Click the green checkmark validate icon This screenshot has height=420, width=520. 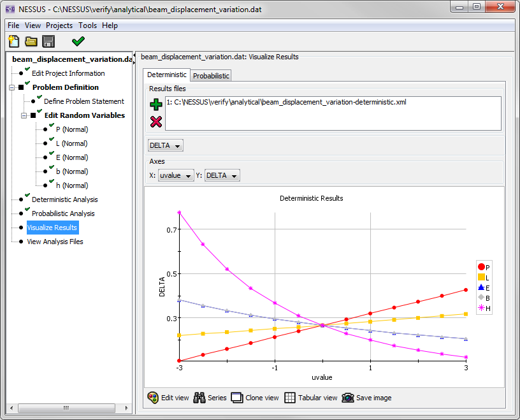pyautogui.click(x=78, y=42)
